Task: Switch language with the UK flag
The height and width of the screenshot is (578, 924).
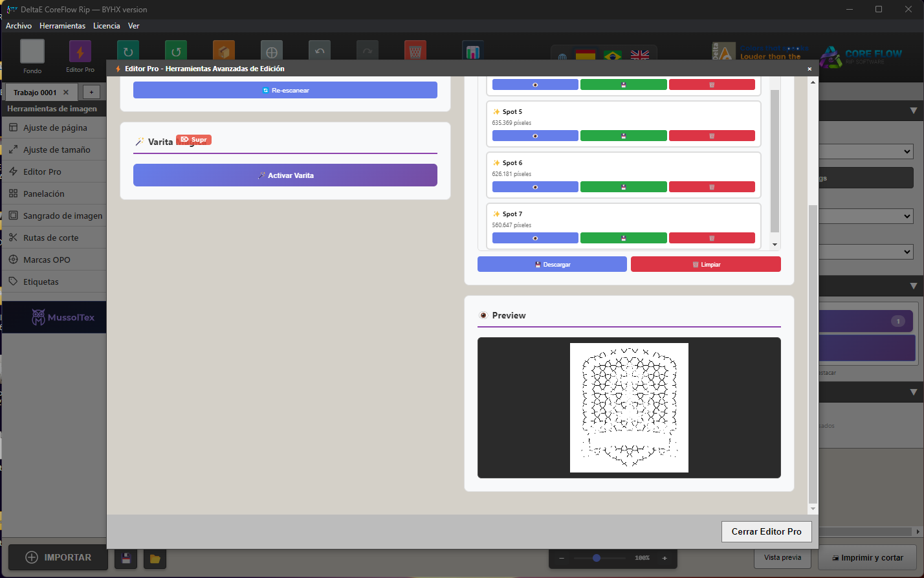Action: [640, 55]
